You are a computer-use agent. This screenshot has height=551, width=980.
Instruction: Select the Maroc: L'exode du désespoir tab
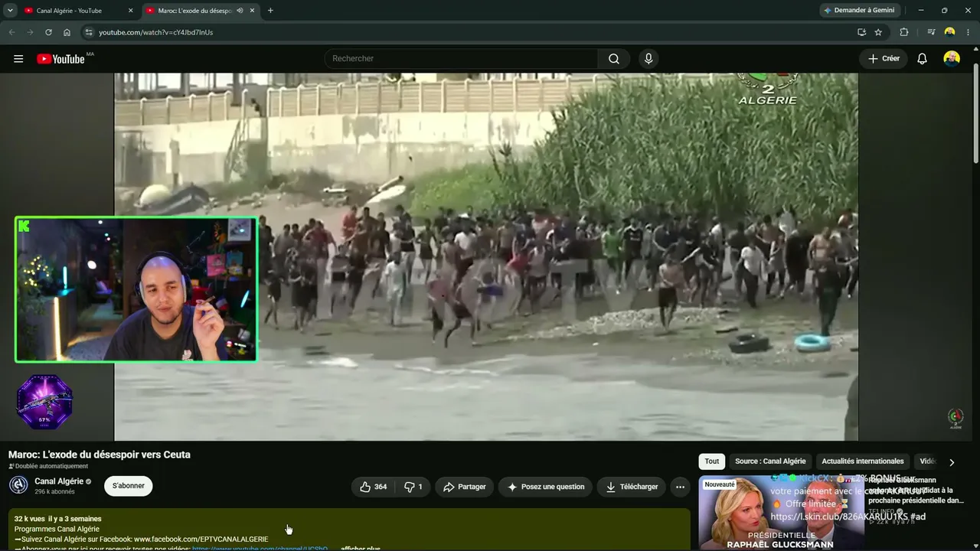pos(199,11)
